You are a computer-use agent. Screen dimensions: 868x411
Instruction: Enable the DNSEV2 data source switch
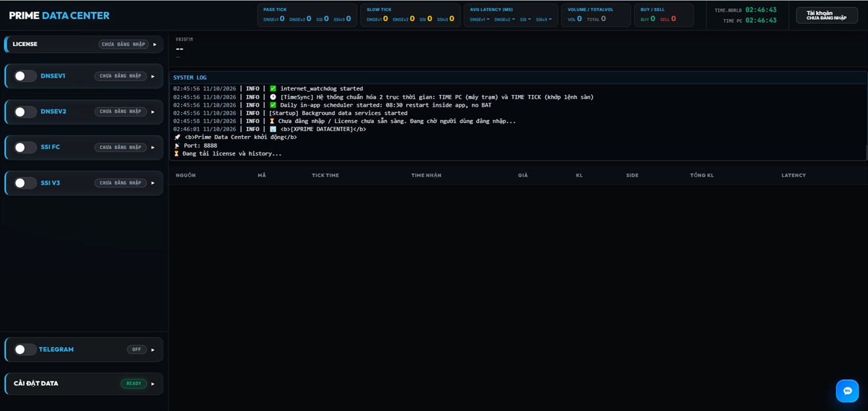tap(25, 112)
